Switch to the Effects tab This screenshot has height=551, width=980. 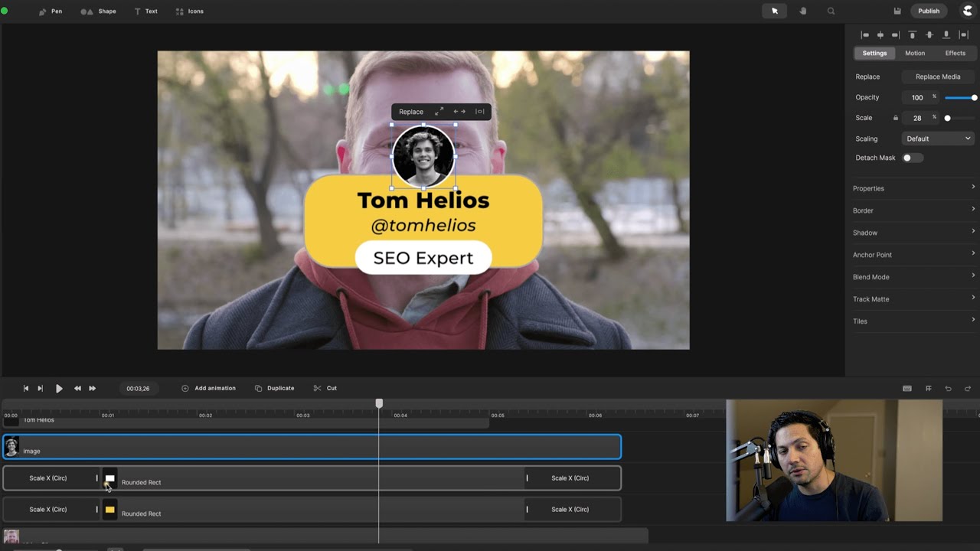[x=955, y=53]
